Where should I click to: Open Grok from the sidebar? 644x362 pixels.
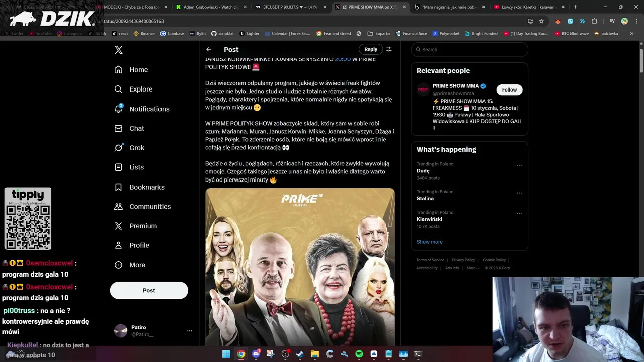tap(129, 148)
